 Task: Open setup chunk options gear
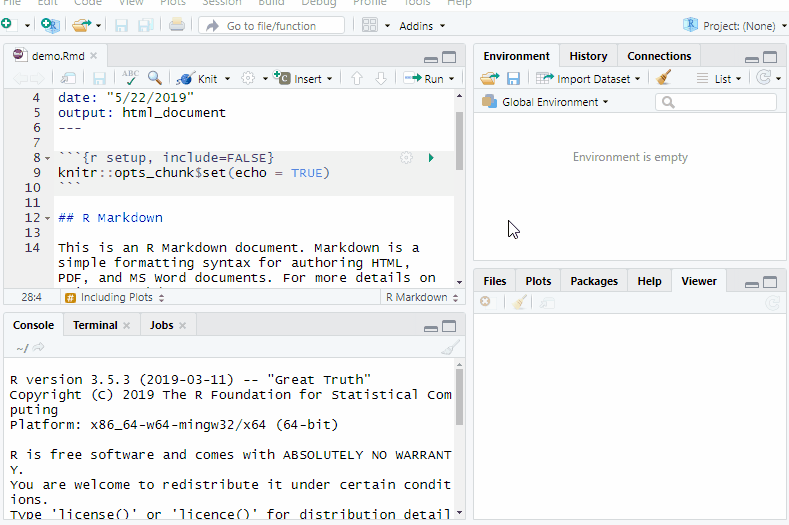coord(406,158)
